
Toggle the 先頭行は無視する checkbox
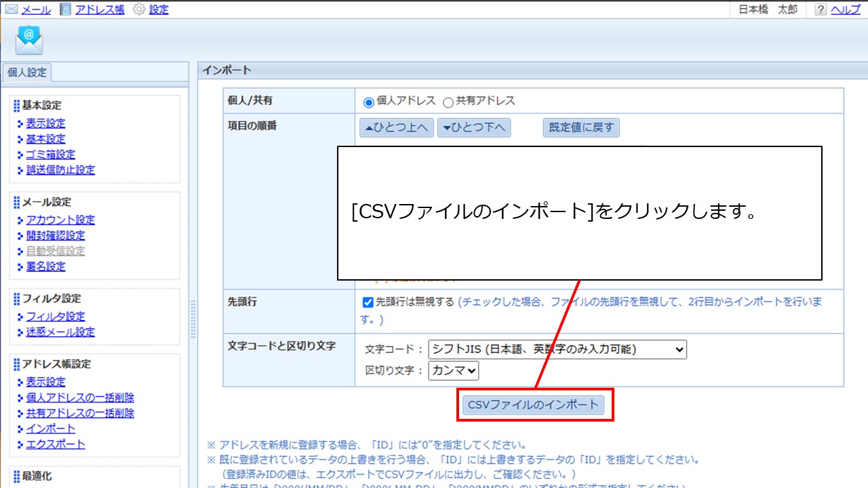tap(368, 302)
